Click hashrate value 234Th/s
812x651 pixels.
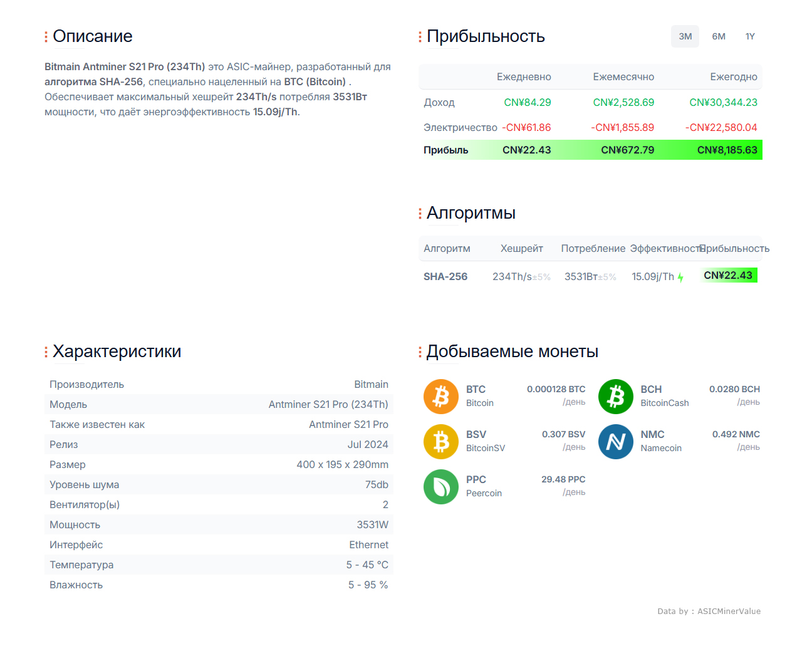(x=512, y=276)
